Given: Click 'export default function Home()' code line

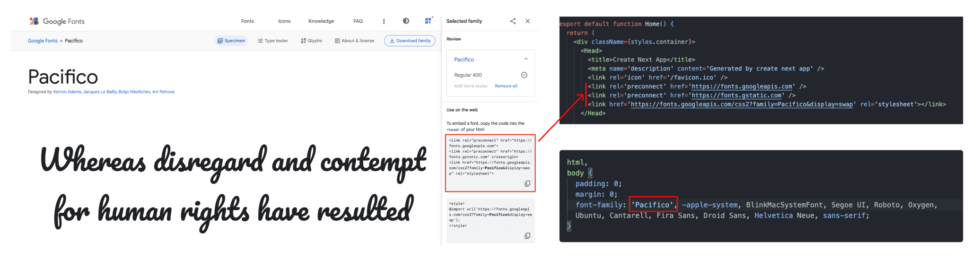Looking at the screenshot, I should 617,24.
